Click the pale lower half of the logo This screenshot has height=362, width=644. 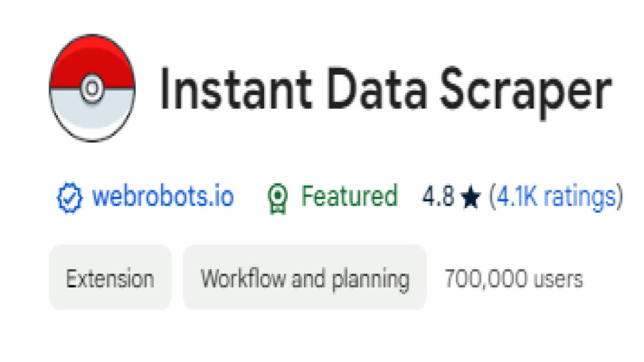(x=92, y=116)
